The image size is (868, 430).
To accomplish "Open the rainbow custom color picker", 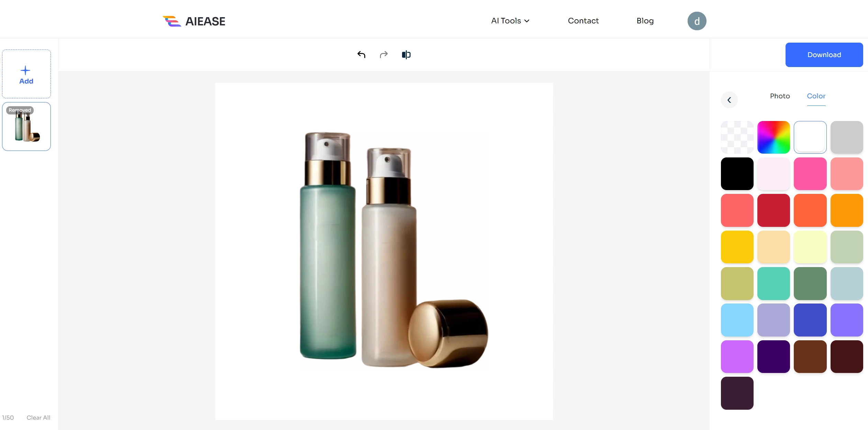I will point(774,137).
